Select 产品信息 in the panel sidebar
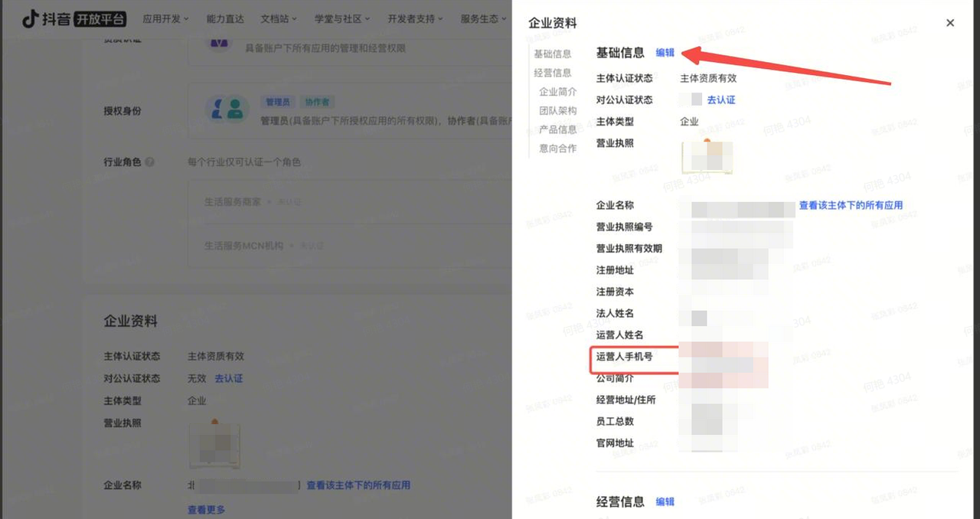The height and width of the screenshot is (519, 980). [x=557, y=129]
